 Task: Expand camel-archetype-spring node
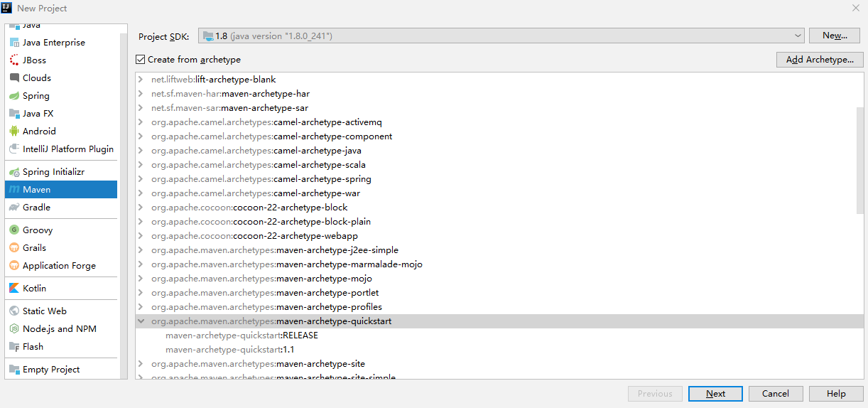click(141, 179)
